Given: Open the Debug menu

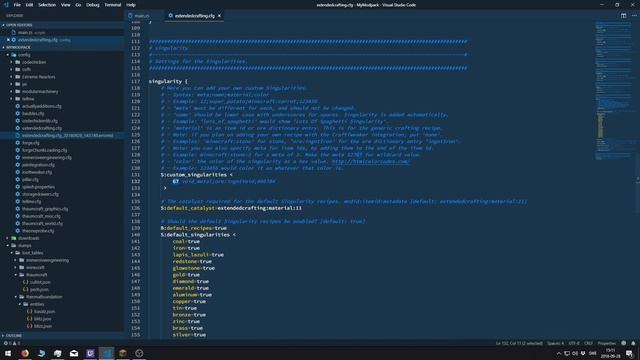Looking at the screenshot, I should click(x=93, y=5).
